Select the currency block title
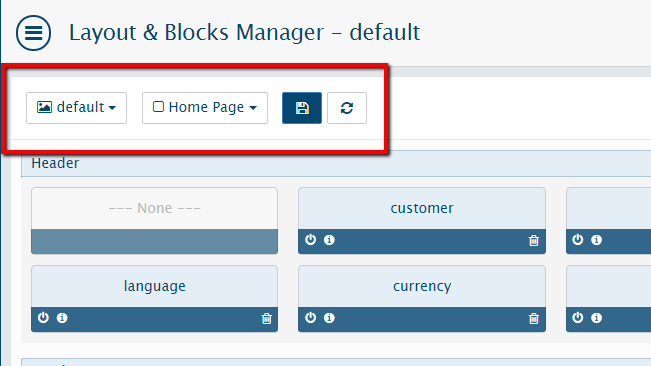 pos(422,286)
